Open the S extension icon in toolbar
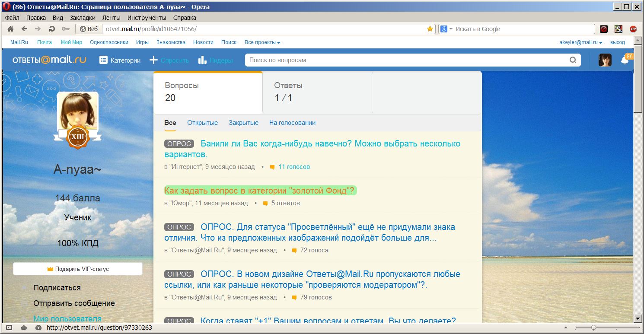Screen dimensions: 644x334 618,29
